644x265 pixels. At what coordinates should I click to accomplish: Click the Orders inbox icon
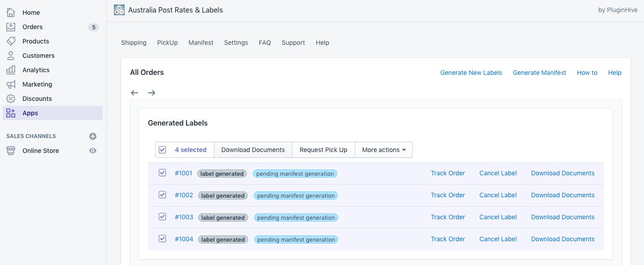(x=11, y=27)
